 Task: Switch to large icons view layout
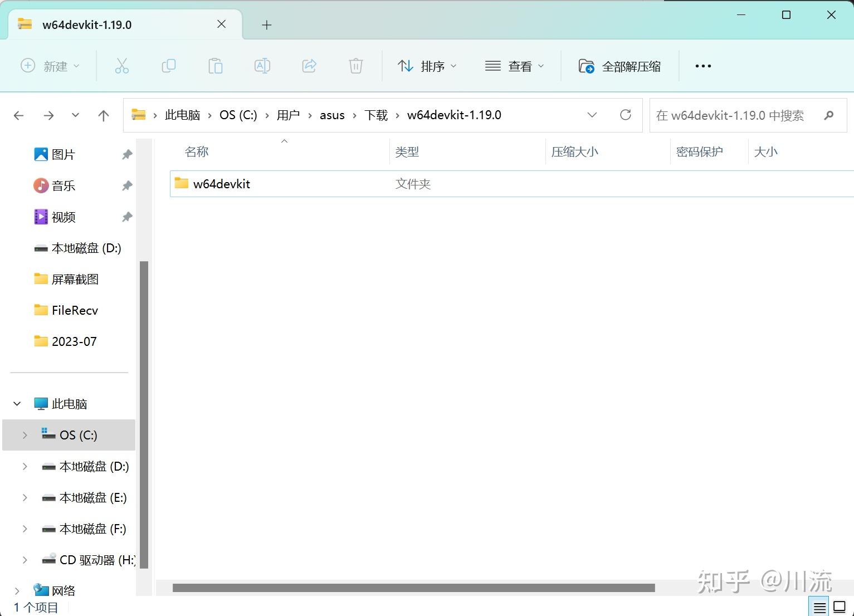(839, 607)
